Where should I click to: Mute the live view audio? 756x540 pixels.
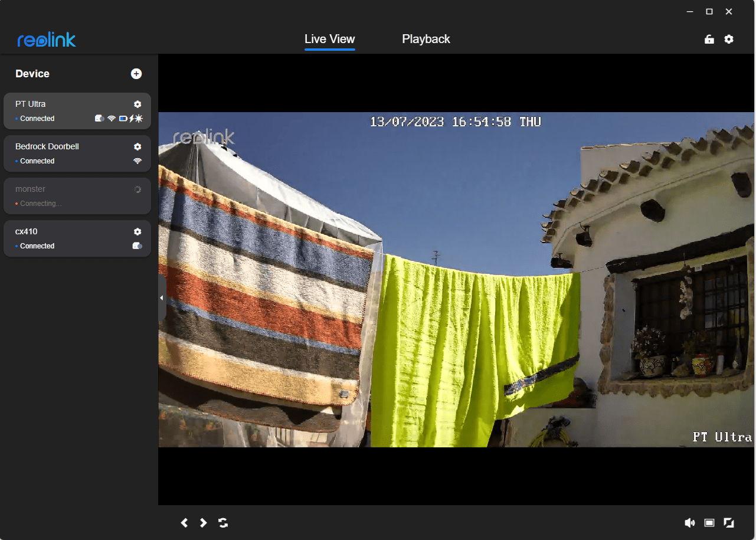(x=689, y=523)
